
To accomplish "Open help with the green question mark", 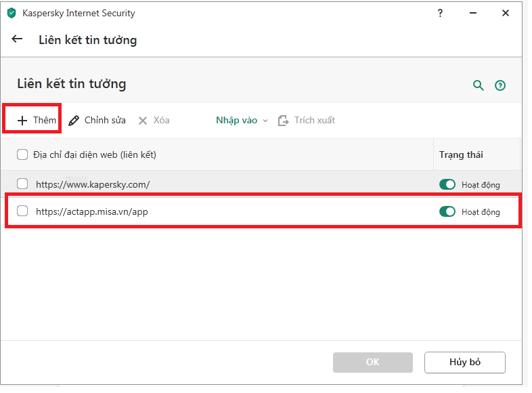I will coord(500,85).
